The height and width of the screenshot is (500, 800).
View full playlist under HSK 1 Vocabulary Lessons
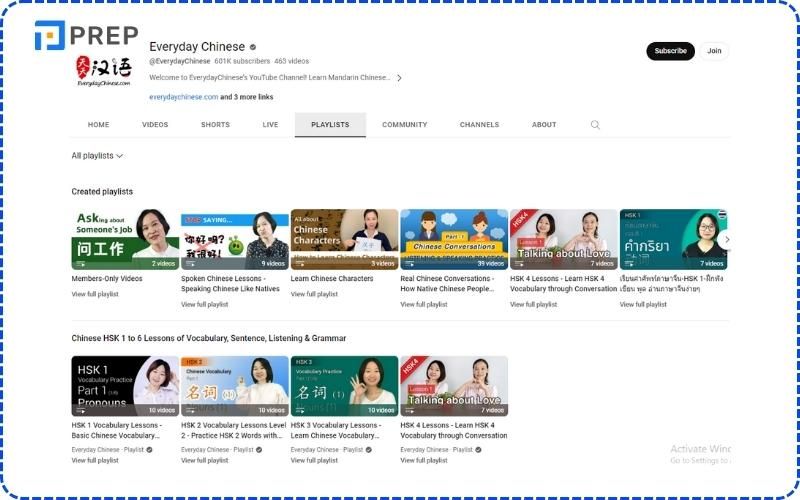pos(95,460)
